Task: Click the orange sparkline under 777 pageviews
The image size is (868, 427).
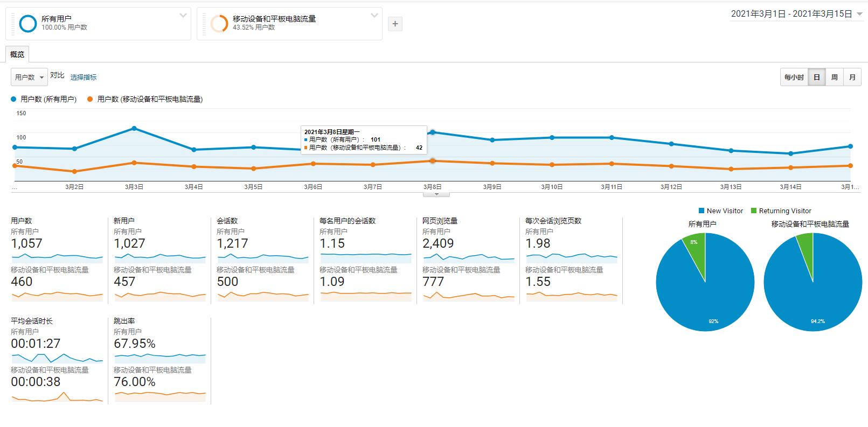Action: click(469, 295)
